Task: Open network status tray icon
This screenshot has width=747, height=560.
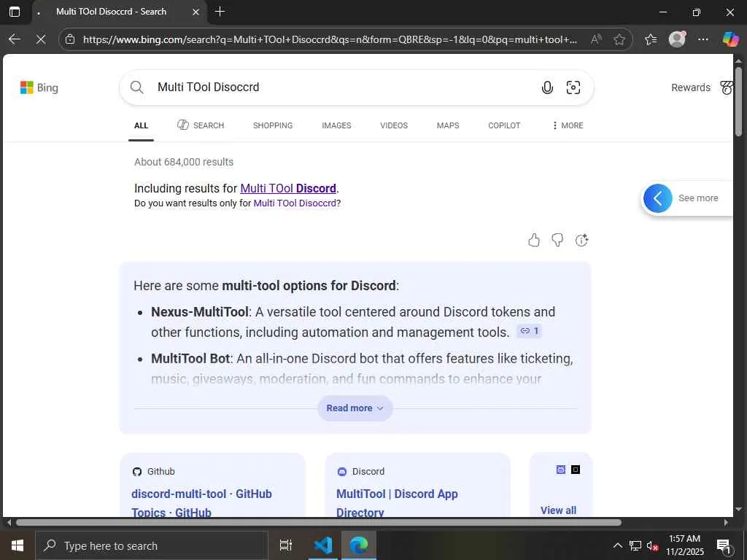Action: click(635, 545)
